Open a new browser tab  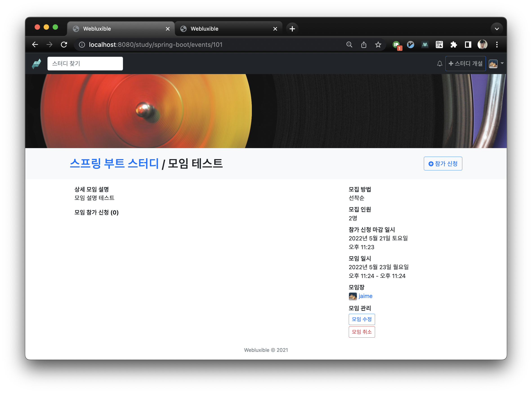[x=292, y=29]
